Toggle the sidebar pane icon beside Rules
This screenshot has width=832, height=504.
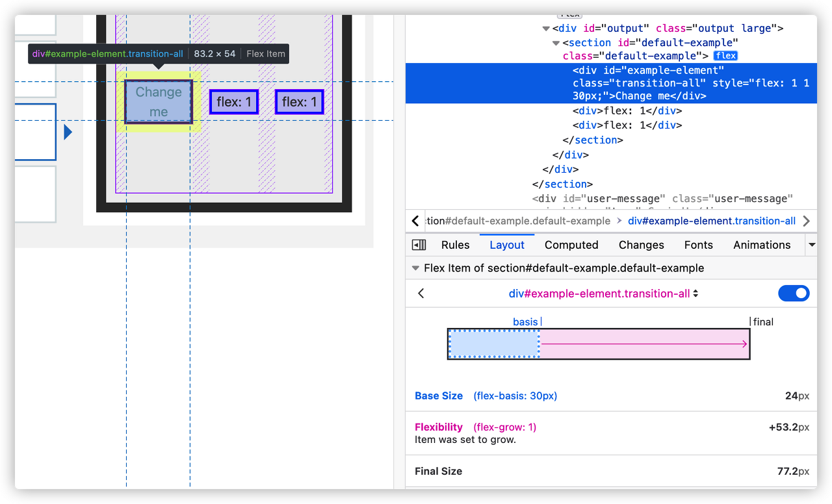click(x=419, y=245)
